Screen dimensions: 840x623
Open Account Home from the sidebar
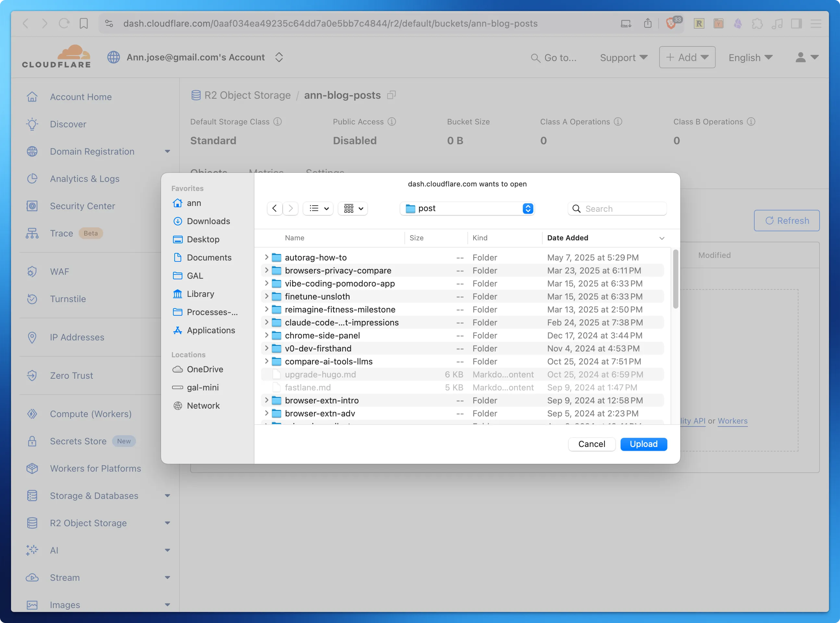tap(80, 96)
